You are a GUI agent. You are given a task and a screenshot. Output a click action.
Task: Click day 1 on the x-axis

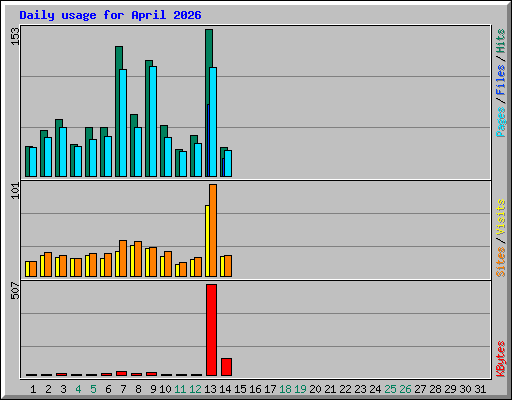point(33,389)
